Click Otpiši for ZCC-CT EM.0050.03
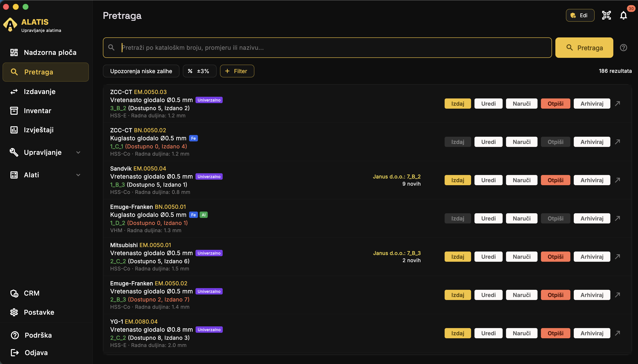The width and height of the screenshot is (638, 364). click(555, 104)
